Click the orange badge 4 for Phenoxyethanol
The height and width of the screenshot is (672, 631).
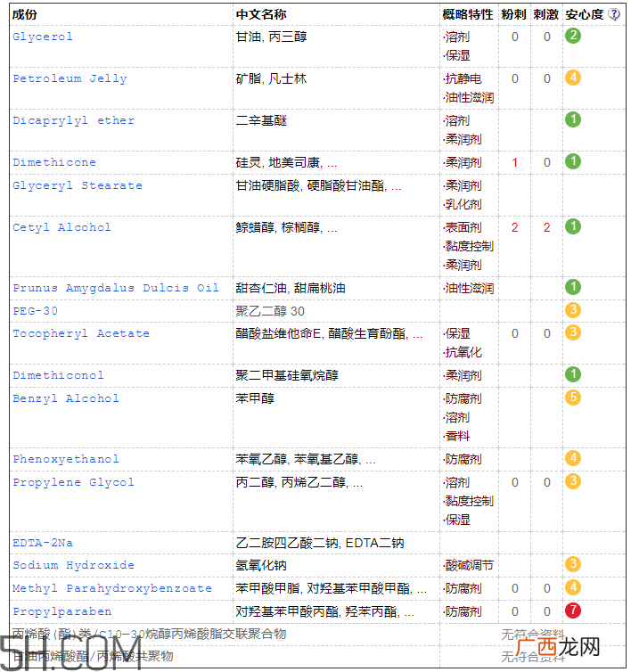coord(573,458)
